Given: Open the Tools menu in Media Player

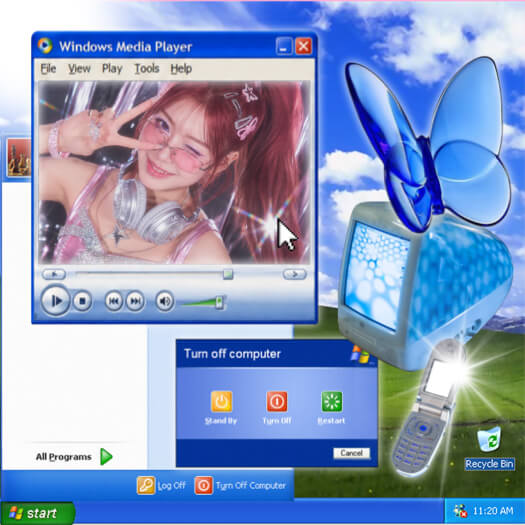Looking at the screenshot, I should (x=147, y=69).
